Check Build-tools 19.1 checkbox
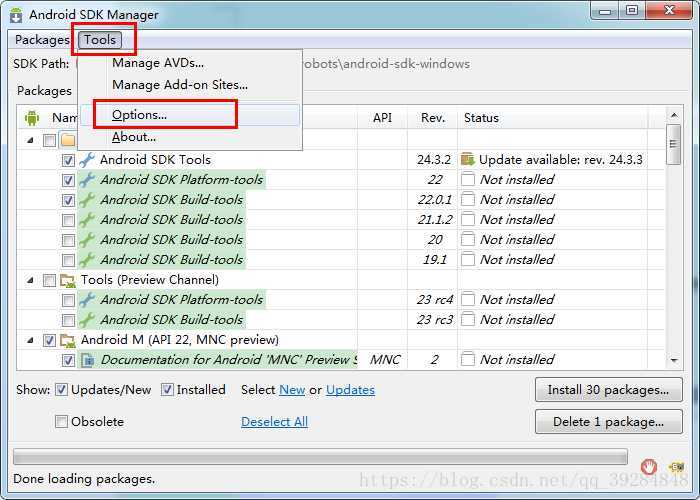 coord(68,260)
